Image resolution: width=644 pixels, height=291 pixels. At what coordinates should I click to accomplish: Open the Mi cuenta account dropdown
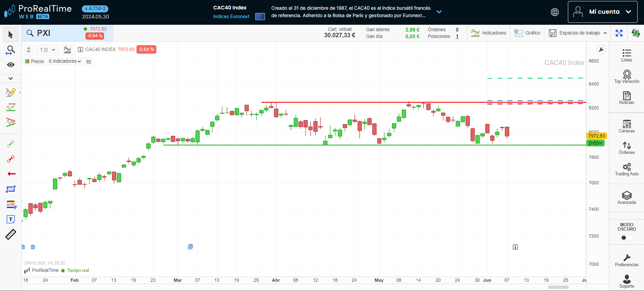click(602, 12)
